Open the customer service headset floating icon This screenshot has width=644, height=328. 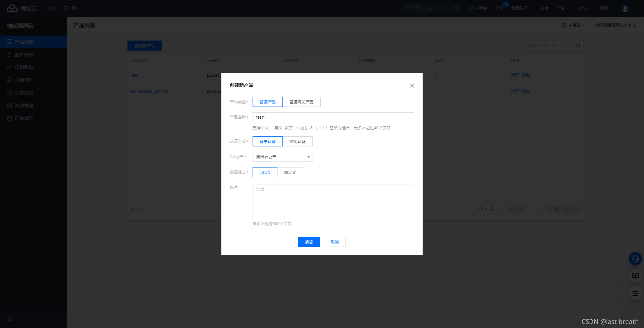point(635,259)
